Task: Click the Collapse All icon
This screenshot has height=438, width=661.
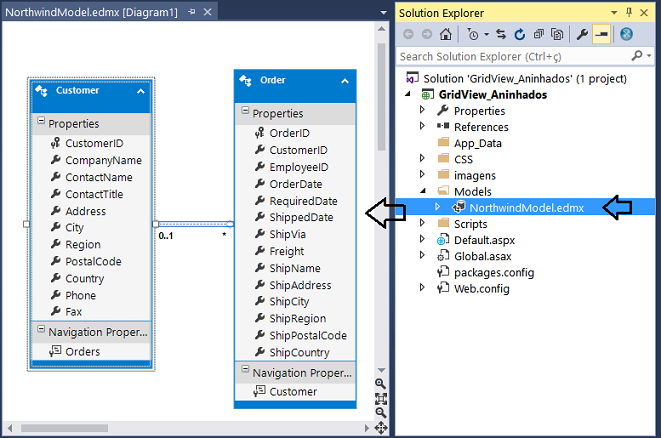Action: point(539,34)
